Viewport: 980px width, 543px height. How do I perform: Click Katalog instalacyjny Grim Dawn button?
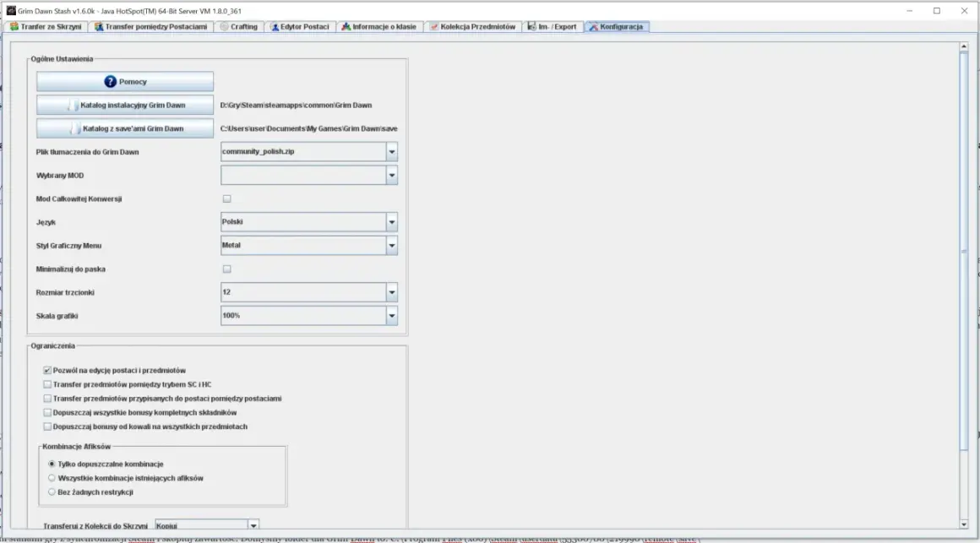coord(125,106)
